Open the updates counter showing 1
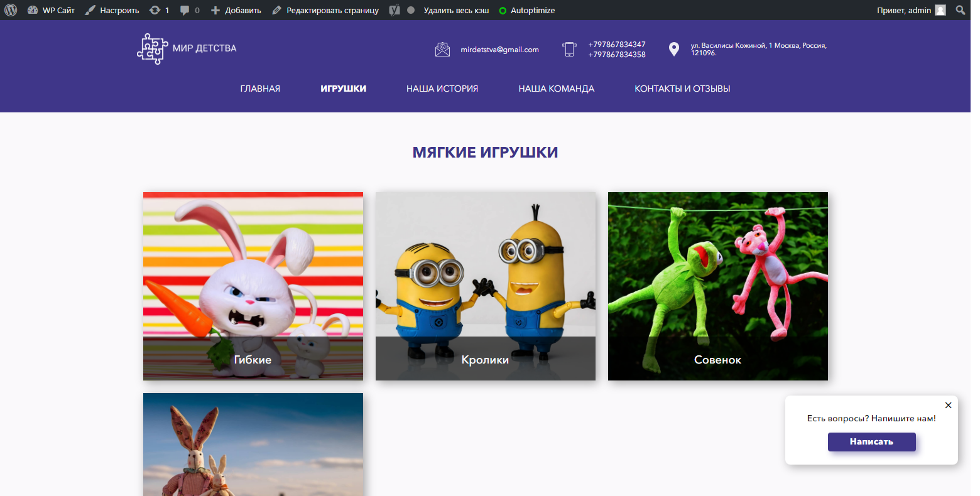This screenshot has width=980, height=496. coord(160,10)
